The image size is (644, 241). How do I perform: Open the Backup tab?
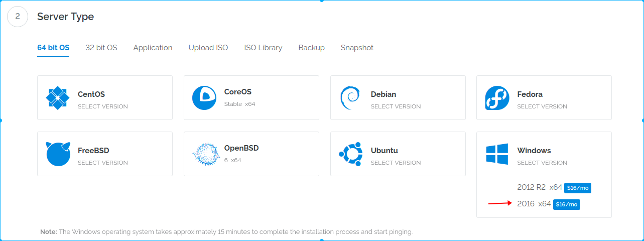pos(312,48)
